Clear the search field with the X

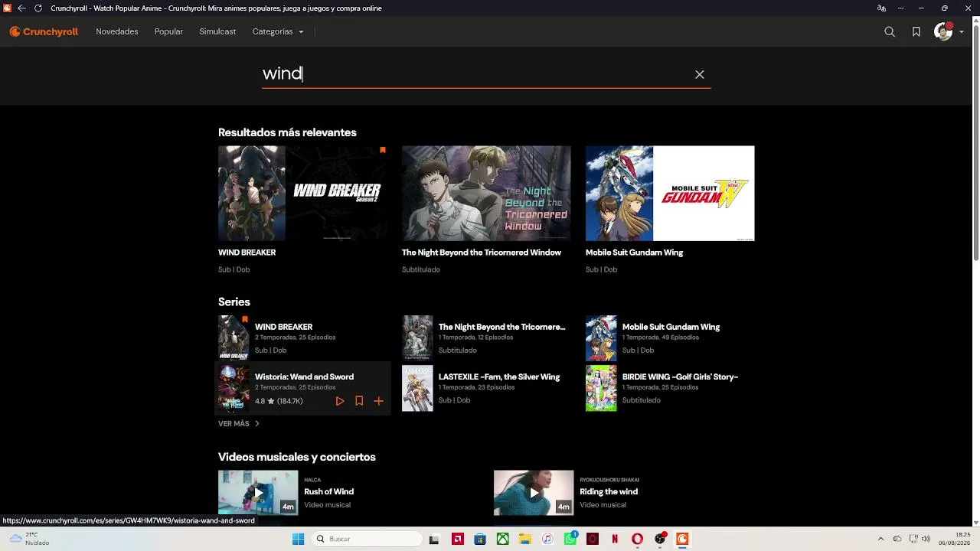tap(699, 74)
